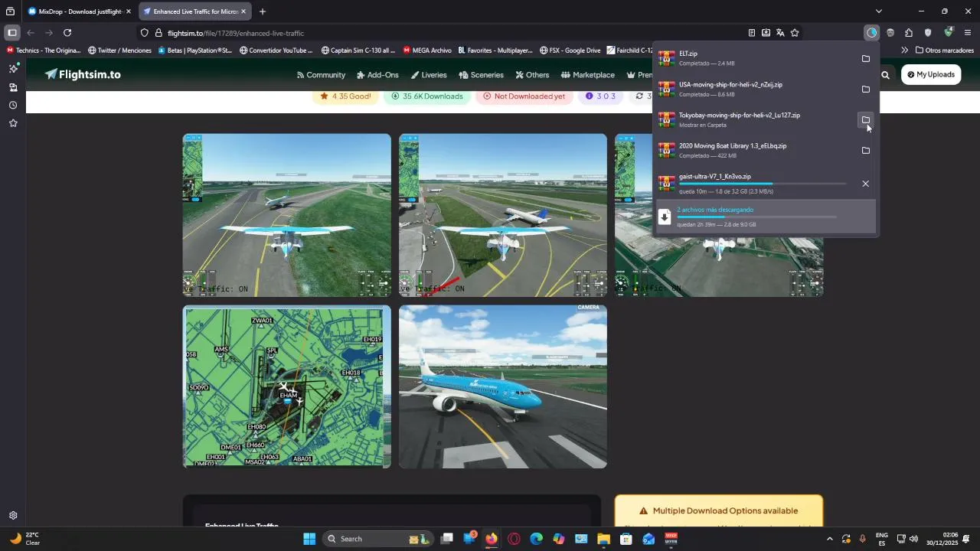
Task: Open the Marketplace menu
Action: point(587,75)
